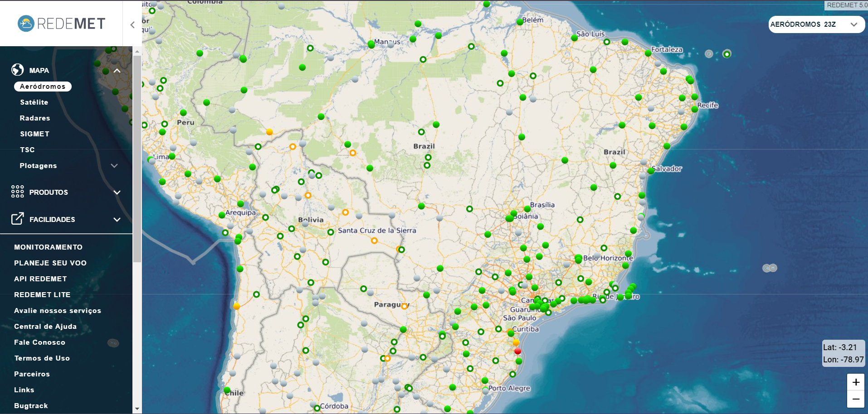
Task: Open the AERÓDROMOS 23Z dropdown
Action: pos(816,24)
